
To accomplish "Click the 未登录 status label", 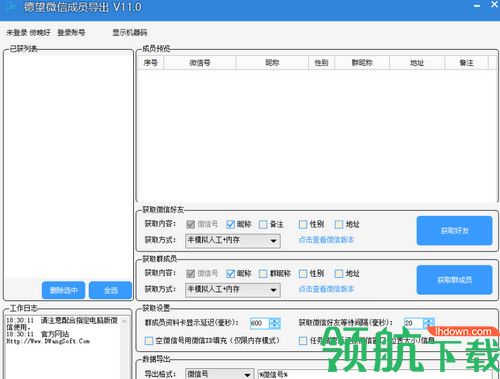I will (x=17, y=32).
